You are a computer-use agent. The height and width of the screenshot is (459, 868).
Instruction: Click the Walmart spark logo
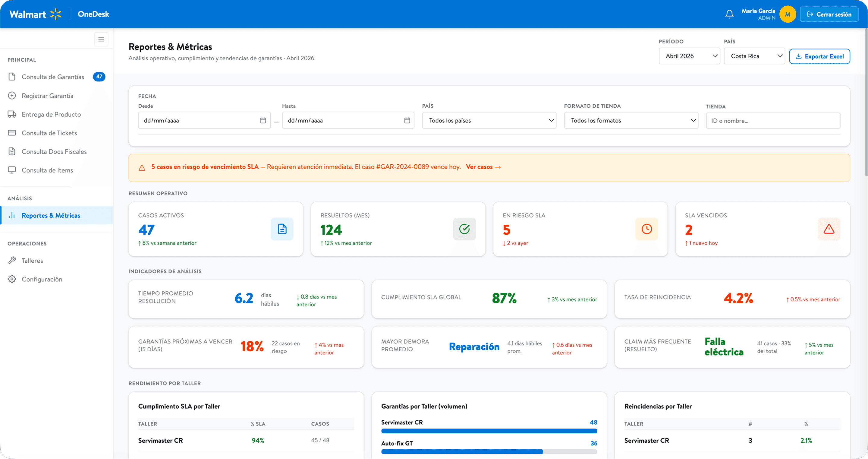tap(55, 14)
